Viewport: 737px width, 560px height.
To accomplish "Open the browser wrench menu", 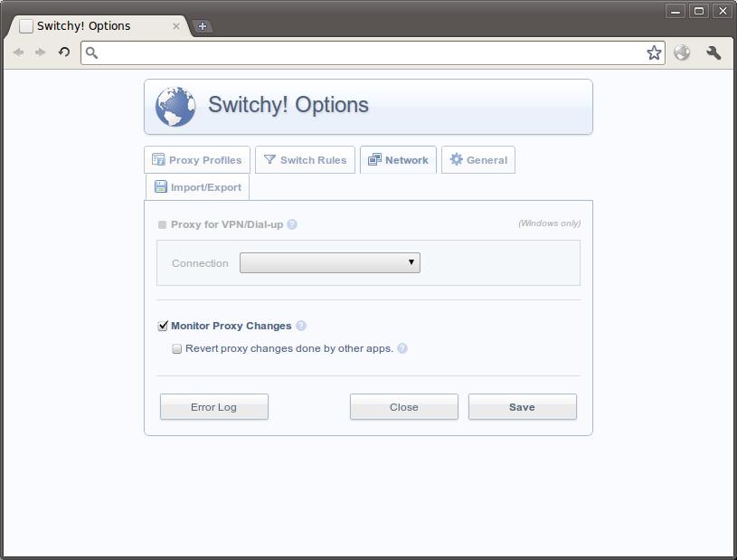I will [713, 52].
